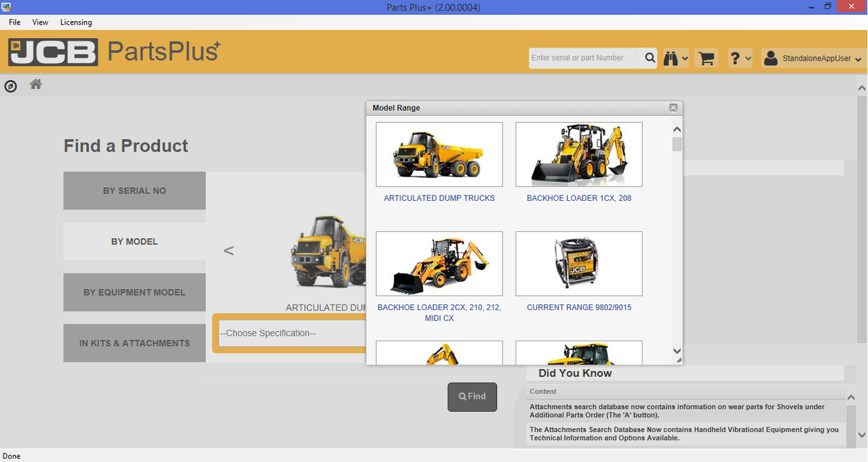This screenshot has width=868, height=462.
Task: Select the BY EQUIPMENT MODEL tab
Action: tap(134, 292)
